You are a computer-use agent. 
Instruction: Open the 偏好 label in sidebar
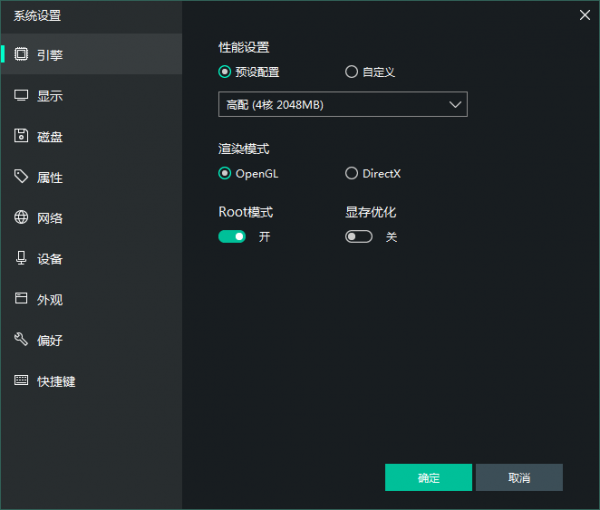[x=50, y=340]
